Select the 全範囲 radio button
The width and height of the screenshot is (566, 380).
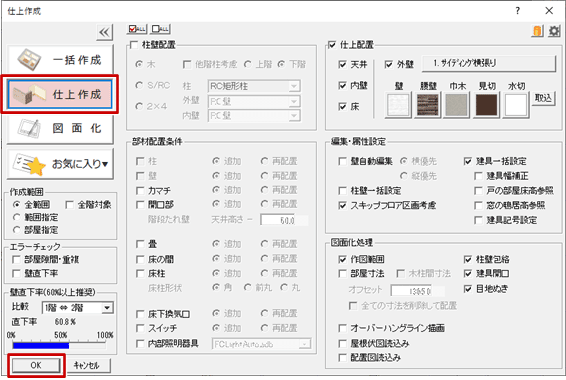[17, 205]
